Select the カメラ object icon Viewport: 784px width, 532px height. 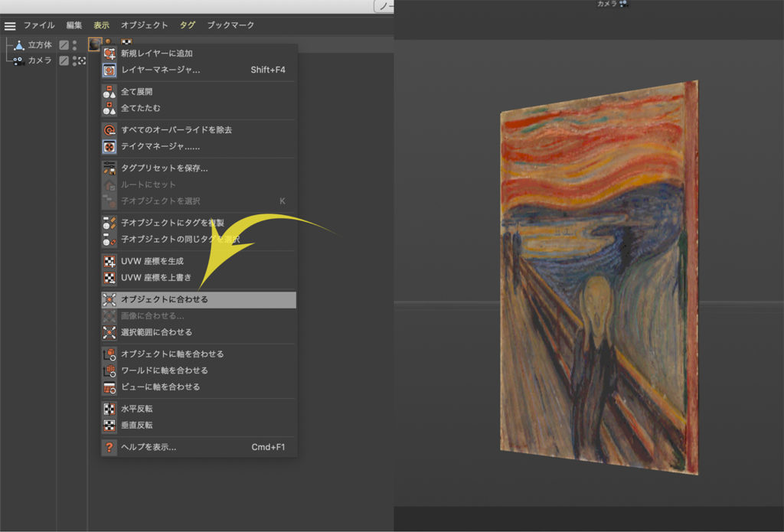(x=18, y=61)
